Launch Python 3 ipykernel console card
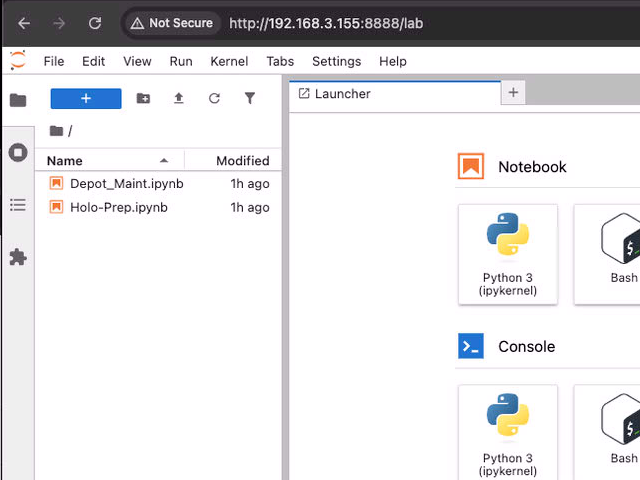Viewport: 640px width, 480px height. tap(508, 433)
